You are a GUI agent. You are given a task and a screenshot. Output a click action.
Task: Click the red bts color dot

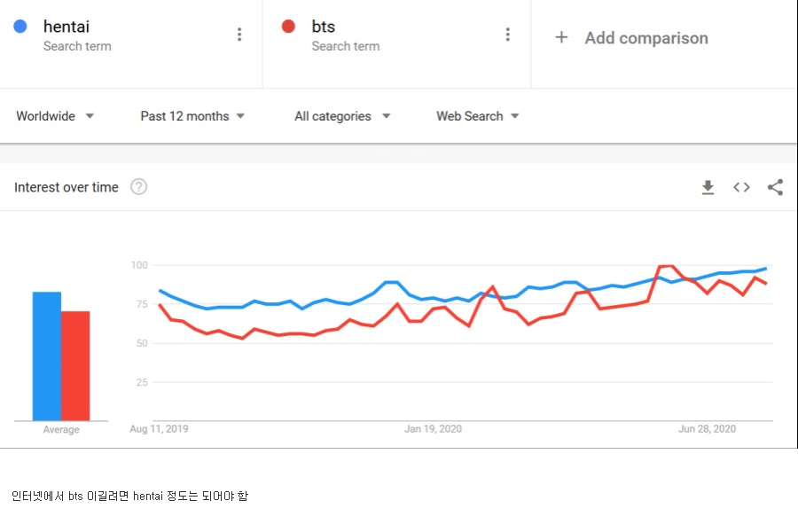tap(288, 26)
